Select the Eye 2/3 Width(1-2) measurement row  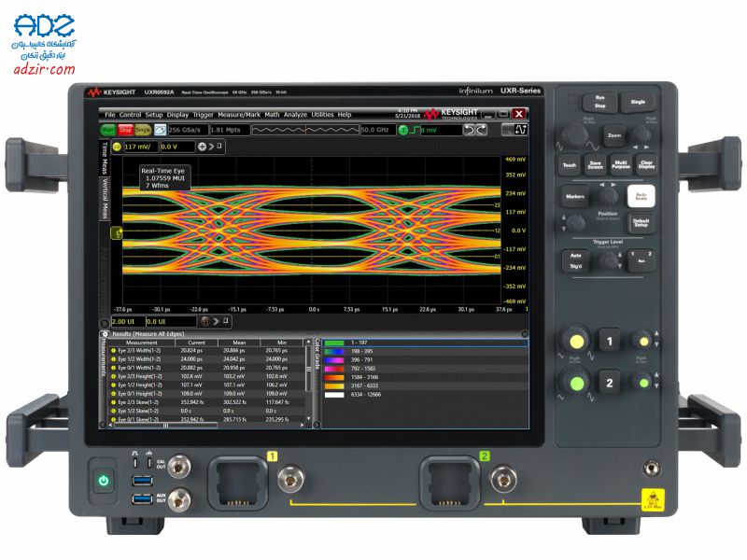pyautogui.click(x=204, y=351)
